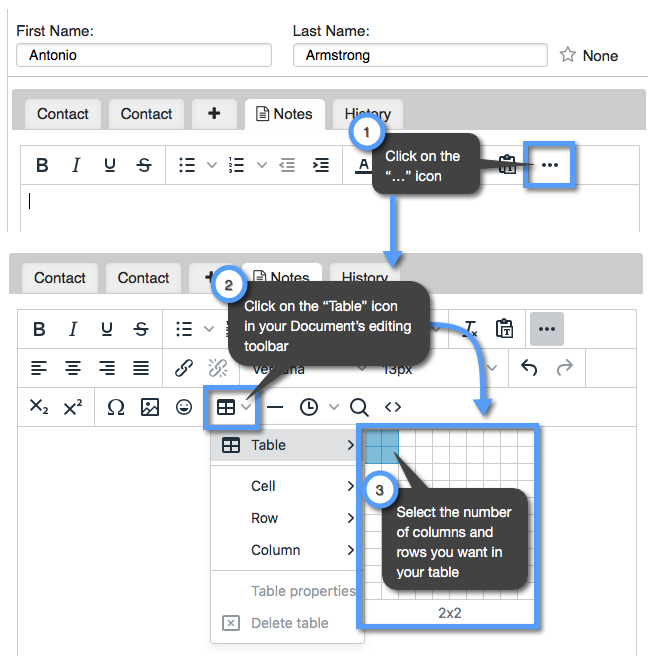This screenshot has height=660, width=648.
Task: Toggle Italic in the single-row toolbar
Action: click(76, 165)
